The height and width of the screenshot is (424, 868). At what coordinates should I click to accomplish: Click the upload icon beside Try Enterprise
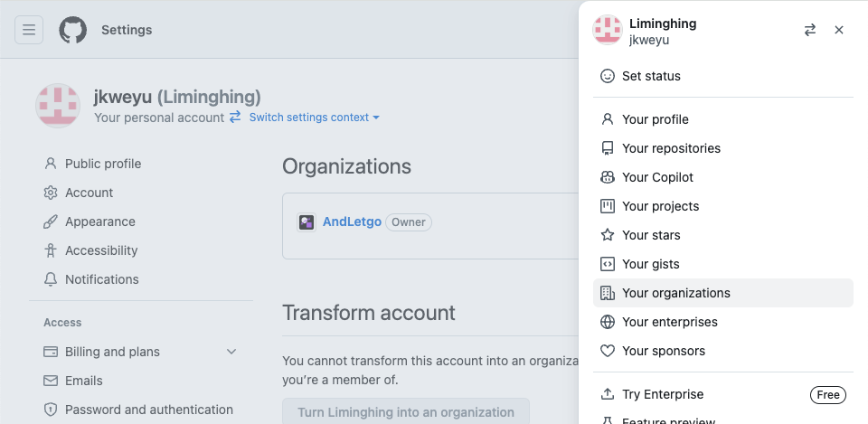608,394
